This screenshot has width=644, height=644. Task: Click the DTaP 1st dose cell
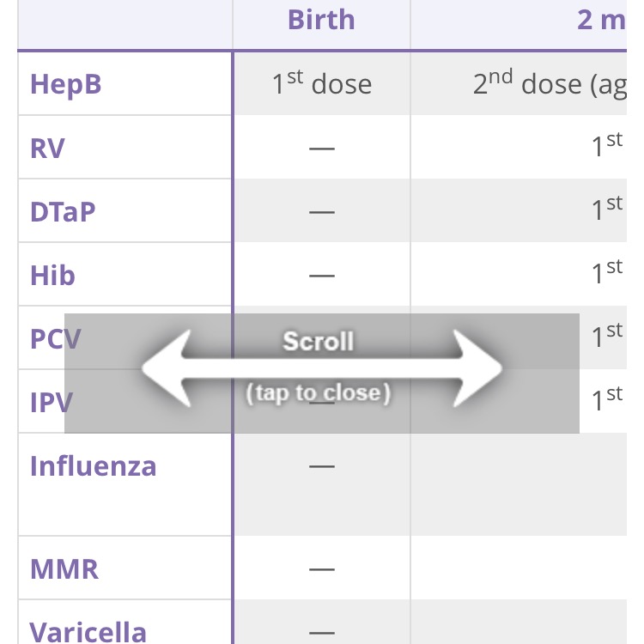(606, 210)
